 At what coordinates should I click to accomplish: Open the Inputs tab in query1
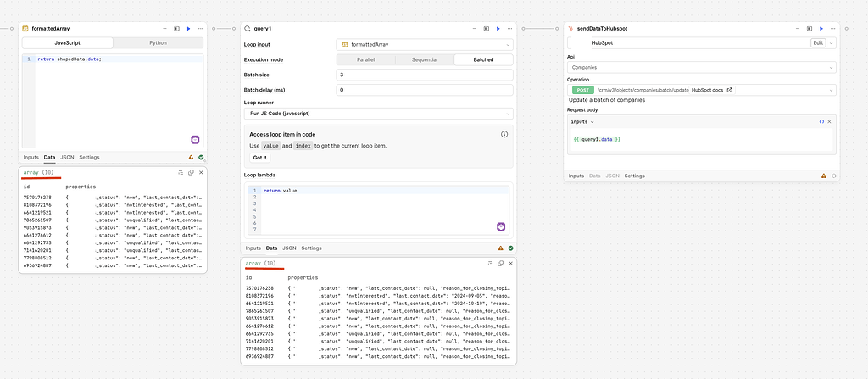[x=253, y=248]
